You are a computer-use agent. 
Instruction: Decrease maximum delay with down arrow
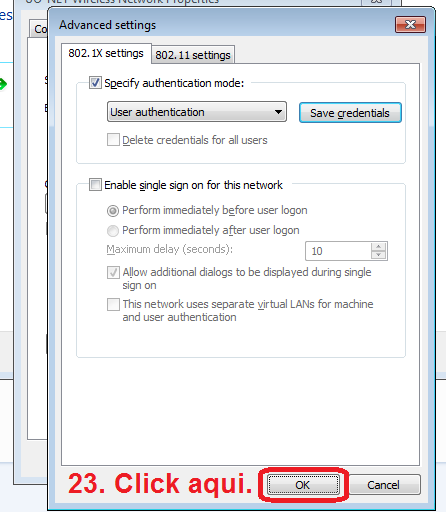click(379, 255)
